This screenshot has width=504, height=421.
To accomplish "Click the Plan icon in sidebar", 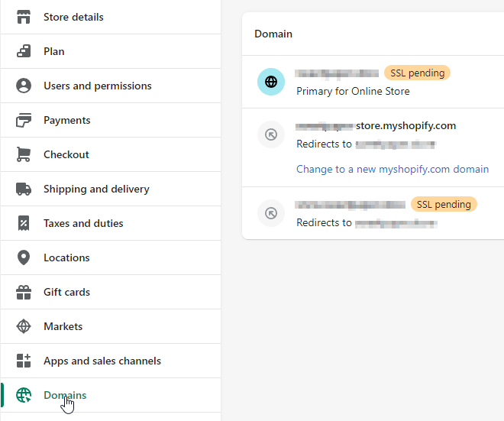I will click(24, 51).
